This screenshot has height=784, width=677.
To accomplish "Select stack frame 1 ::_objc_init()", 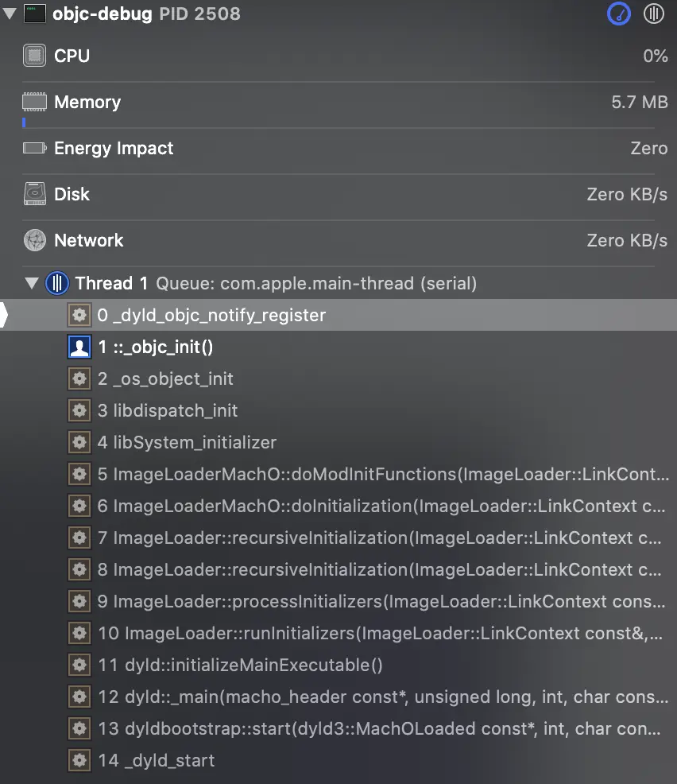I will [x=156, y=347].
